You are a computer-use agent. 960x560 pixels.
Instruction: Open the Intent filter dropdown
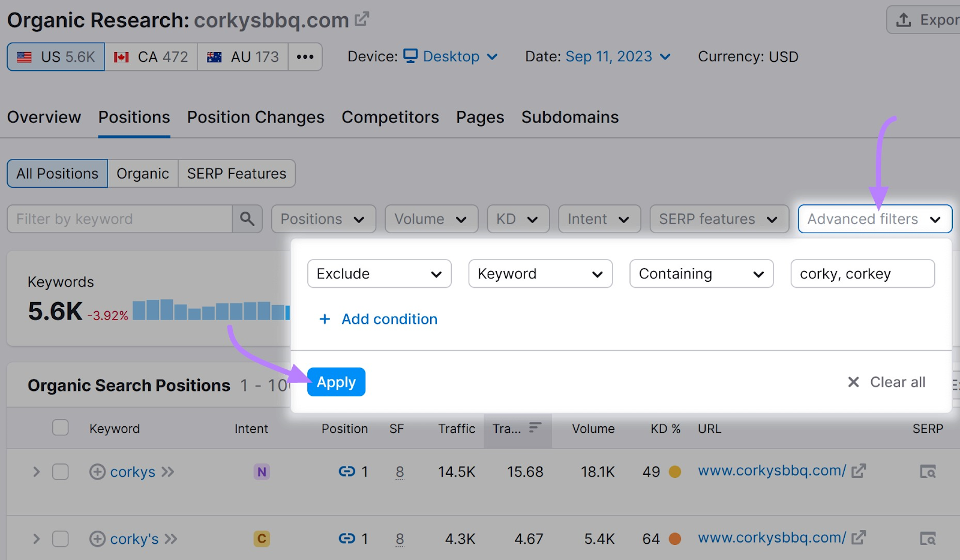(x=599, y=219)
